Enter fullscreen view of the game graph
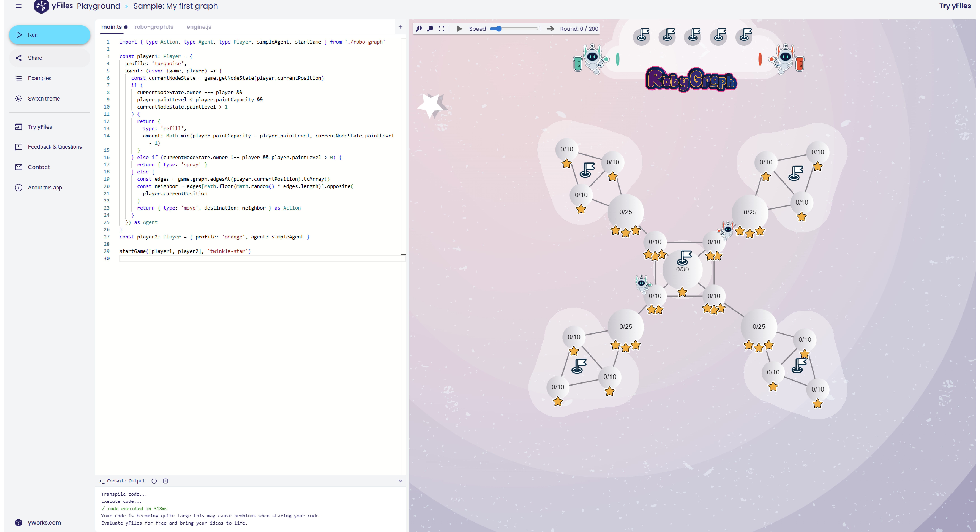980x532 pixels. [x=442, y=29]
